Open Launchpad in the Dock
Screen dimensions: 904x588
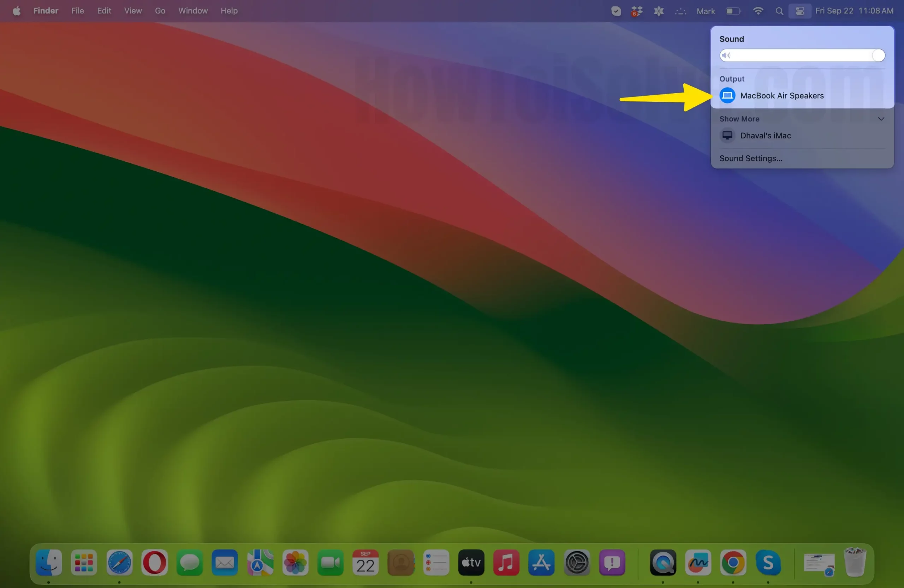(84, 563)
